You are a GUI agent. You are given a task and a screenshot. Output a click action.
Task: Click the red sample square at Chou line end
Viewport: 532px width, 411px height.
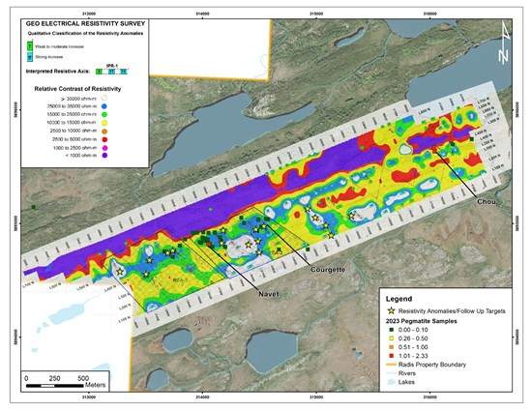click(434, 149)
